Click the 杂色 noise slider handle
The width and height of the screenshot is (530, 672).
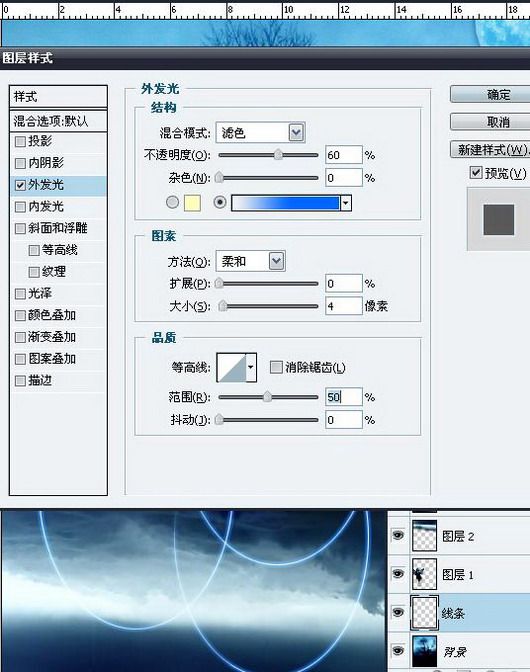click(219, 177)
